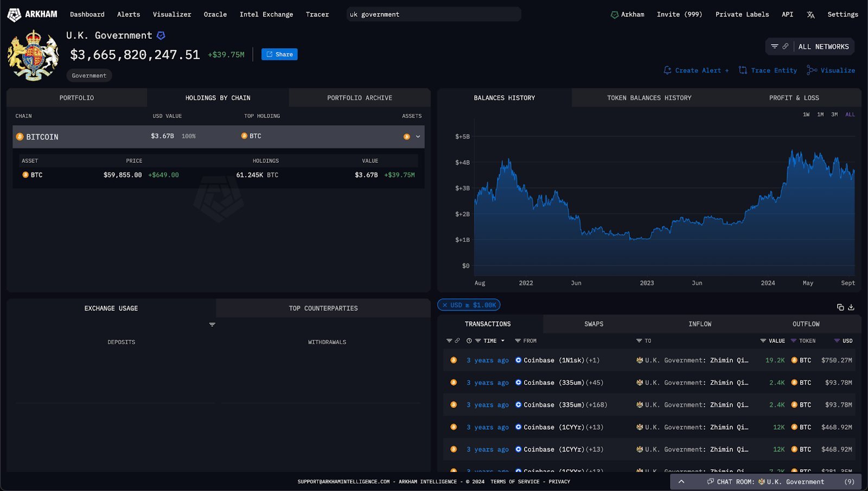Click the link icon next to ALL NETWORKS
This screenshot has height=491, width=868.
[x=786, y=46]
